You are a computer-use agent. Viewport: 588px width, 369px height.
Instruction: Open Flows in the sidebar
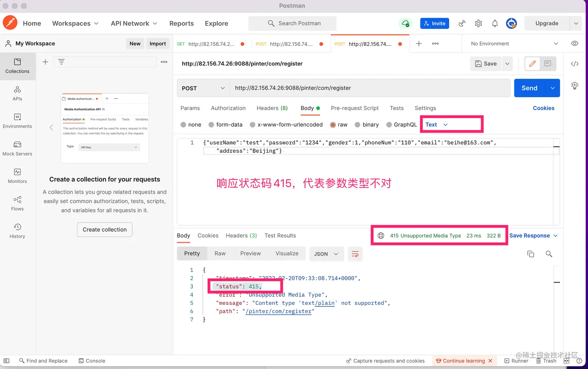pos(17,204)
